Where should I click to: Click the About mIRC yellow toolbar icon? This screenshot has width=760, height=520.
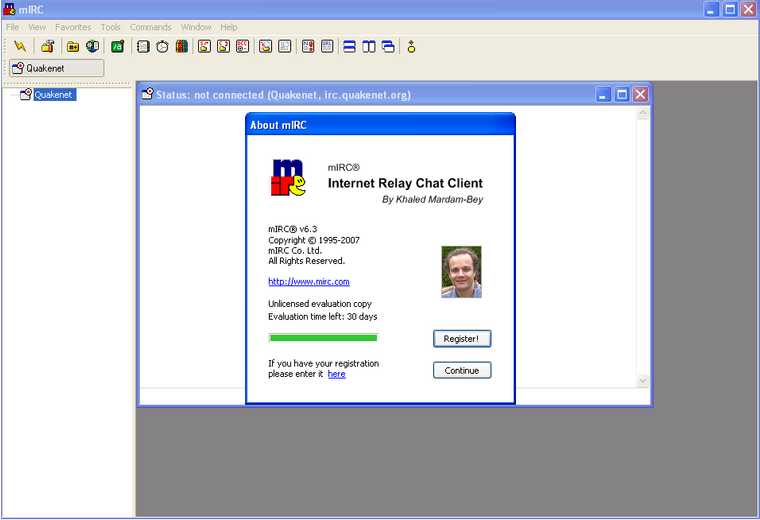412,47
